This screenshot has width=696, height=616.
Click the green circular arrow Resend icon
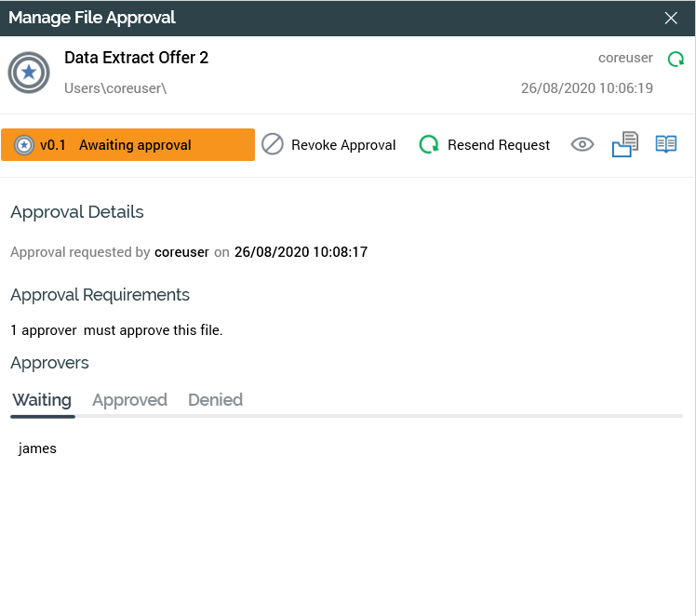[429, 144]
